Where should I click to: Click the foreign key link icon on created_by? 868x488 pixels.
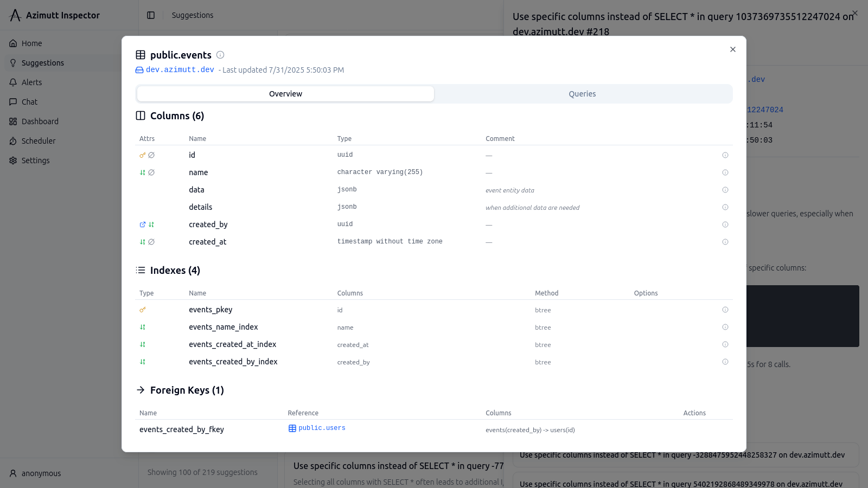(x=143, y=224)
